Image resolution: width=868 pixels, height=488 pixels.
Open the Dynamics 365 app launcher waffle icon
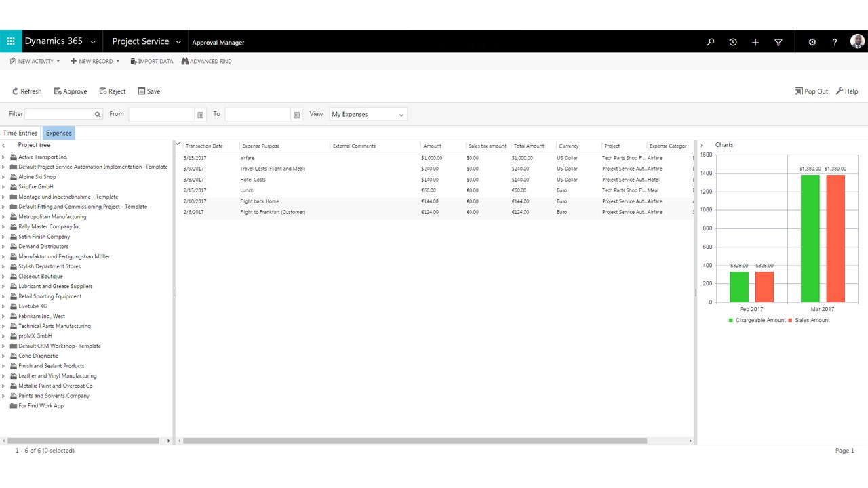coord(11,41)
